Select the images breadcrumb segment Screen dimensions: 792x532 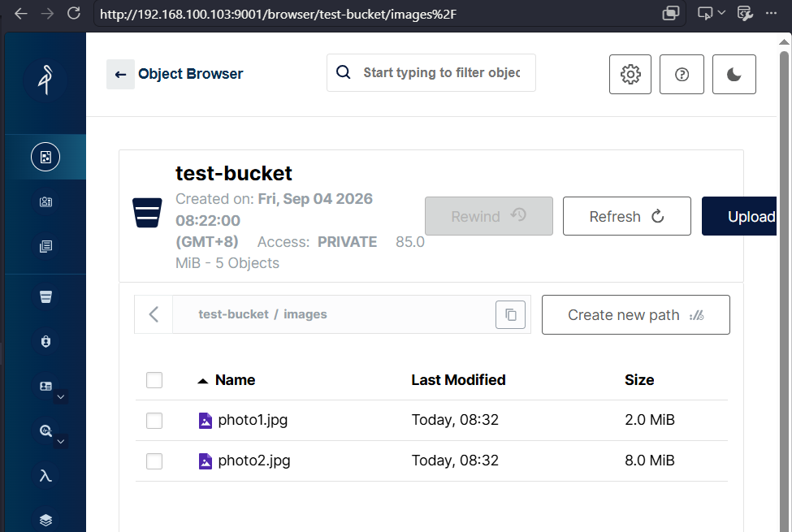(x=305, y=314)
